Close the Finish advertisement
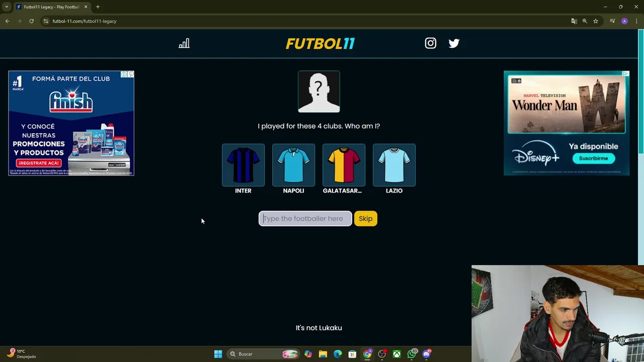This screenshot has width=644, height=362. point(131,74)
